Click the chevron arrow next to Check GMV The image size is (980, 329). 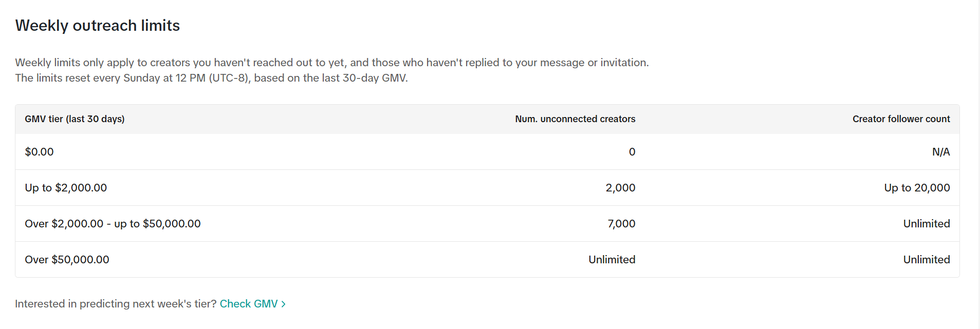tap(283, 304)
